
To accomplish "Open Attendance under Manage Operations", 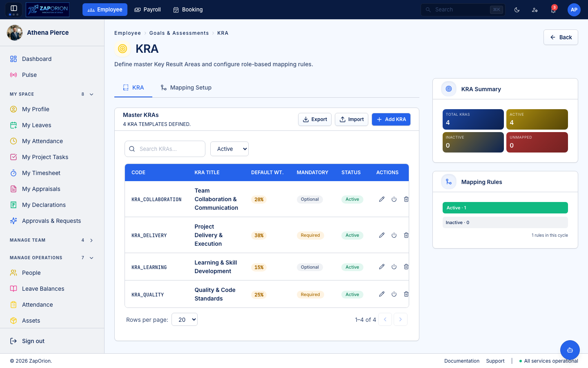I will (x=52, y=305).
